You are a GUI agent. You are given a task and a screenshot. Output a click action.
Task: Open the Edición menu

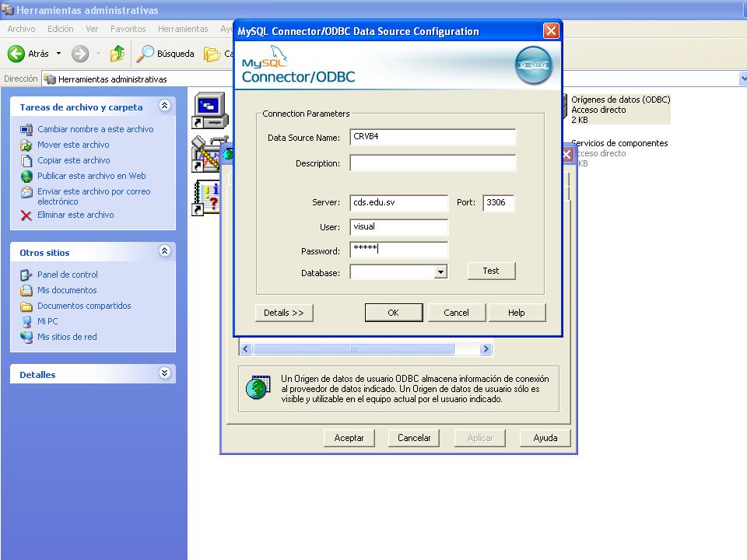pos(61,29)
